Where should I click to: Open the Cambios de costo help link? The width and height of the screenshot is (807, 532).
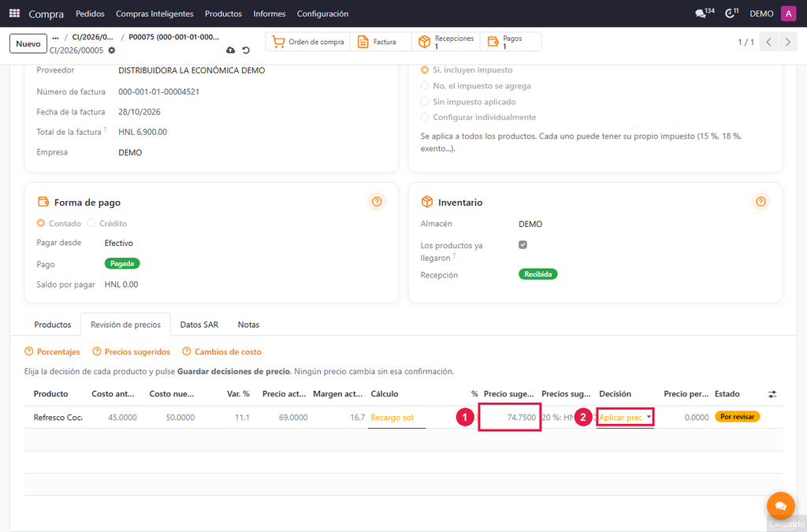[221, 352]
